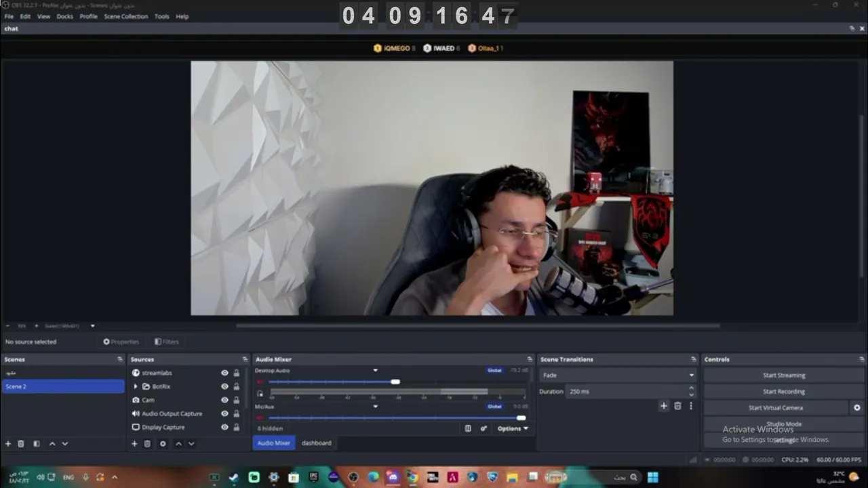868x488 pixels.
Task: Float the chat dock panel
Action: pyautogui.click(x=852, y=28)
